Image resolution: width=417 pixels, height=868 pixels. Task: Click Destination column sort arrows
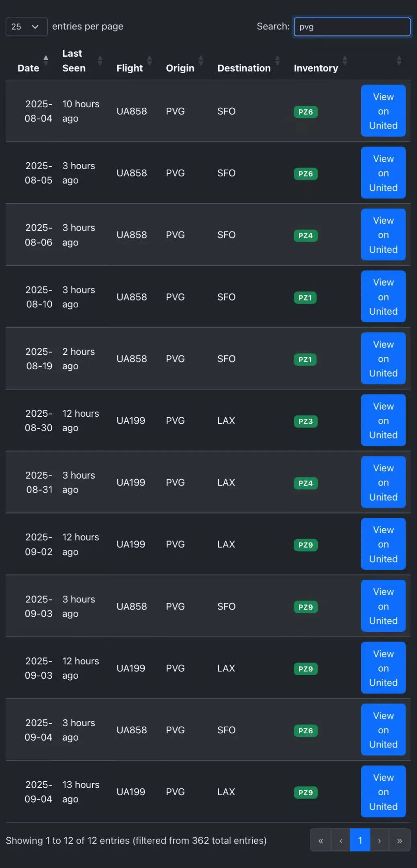pos(277,61)
